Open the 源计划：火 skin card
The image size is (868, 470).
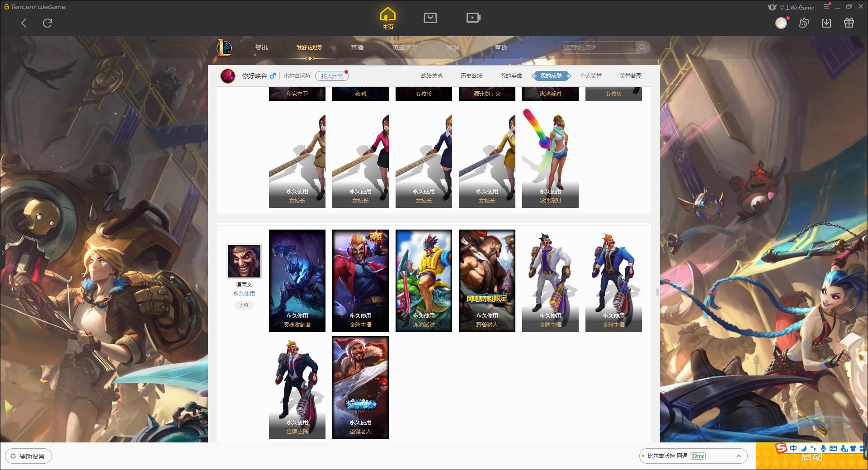tap(487, 94)
